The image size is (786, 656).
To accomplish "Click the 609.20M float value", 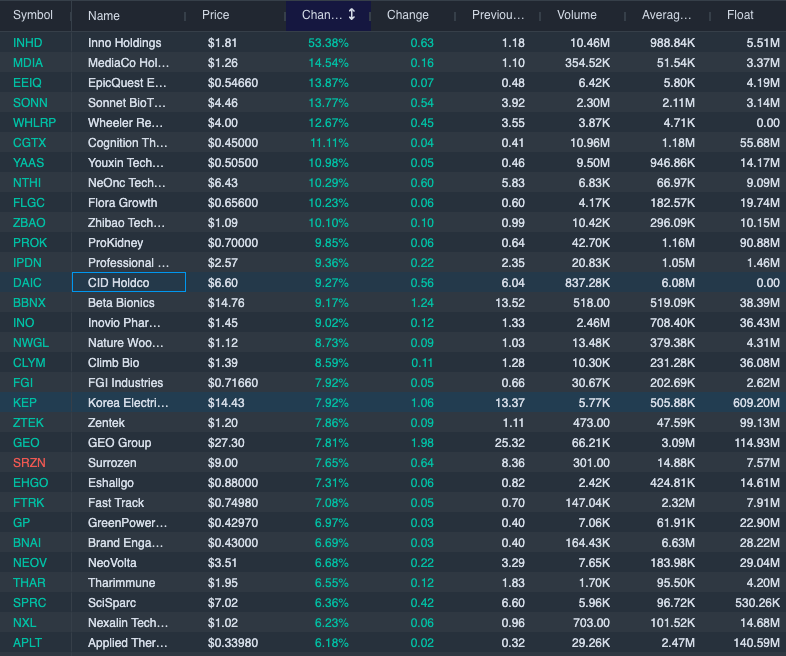I will [756, 403].
